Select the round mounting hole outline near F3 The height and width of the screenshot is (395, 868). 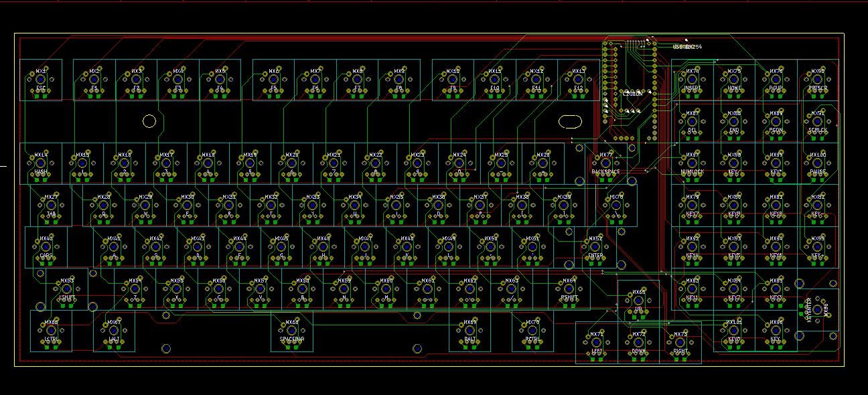click(x=149, y=121)
